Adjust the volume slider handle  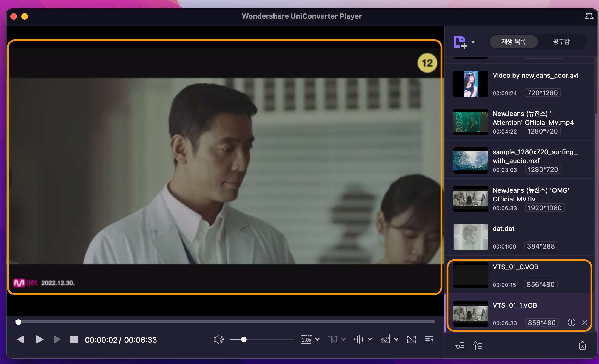point(244,340)
